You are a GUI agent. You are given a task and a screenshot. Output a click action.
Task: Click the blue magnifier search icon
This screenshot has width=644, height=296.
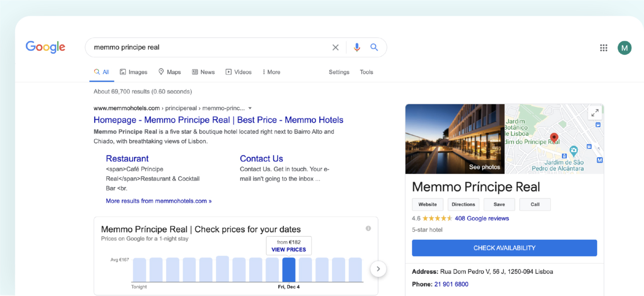click(x=374, y=47)
